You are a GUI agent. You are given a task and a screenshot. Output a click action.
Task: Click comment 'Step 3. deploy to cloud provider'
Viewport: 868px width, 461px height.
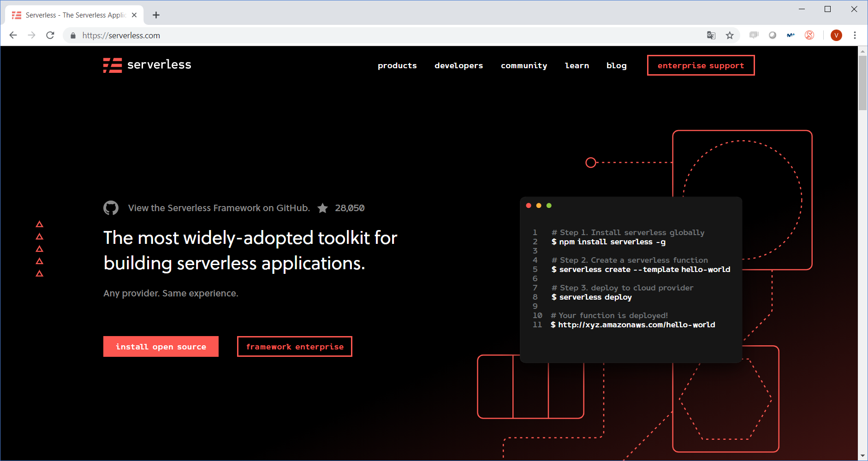pyautogui.click(x=622, y=288)
